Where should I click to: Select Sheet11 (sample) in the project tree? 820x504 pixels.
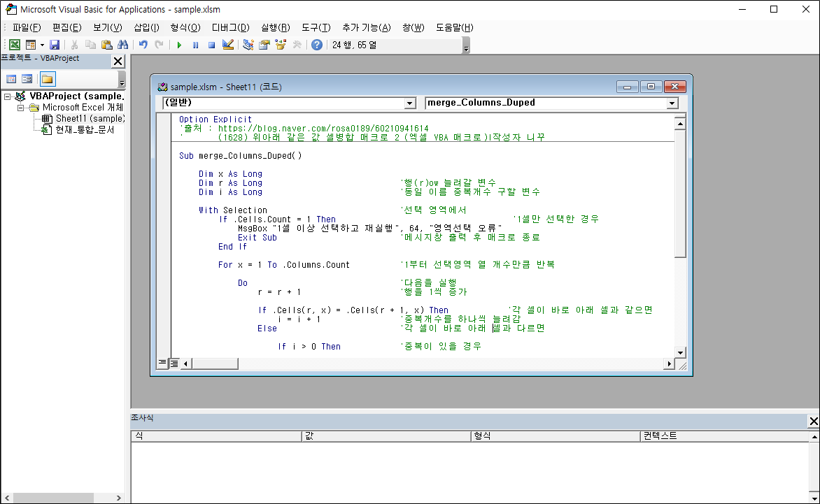click(x=90, y=119)
